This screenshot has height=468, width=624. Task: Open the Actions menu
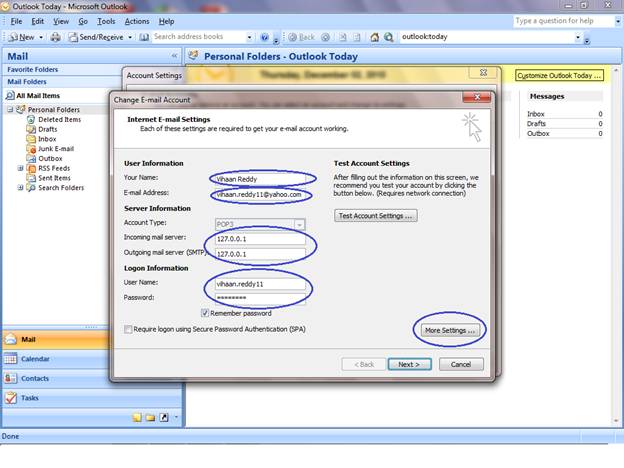[137, 21]
